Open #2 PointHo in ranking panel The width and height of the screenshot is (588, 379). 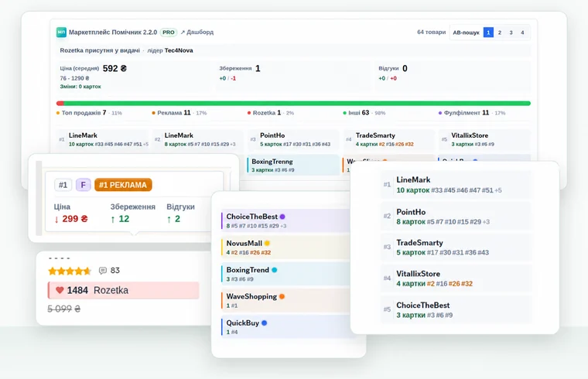(456, 217)
